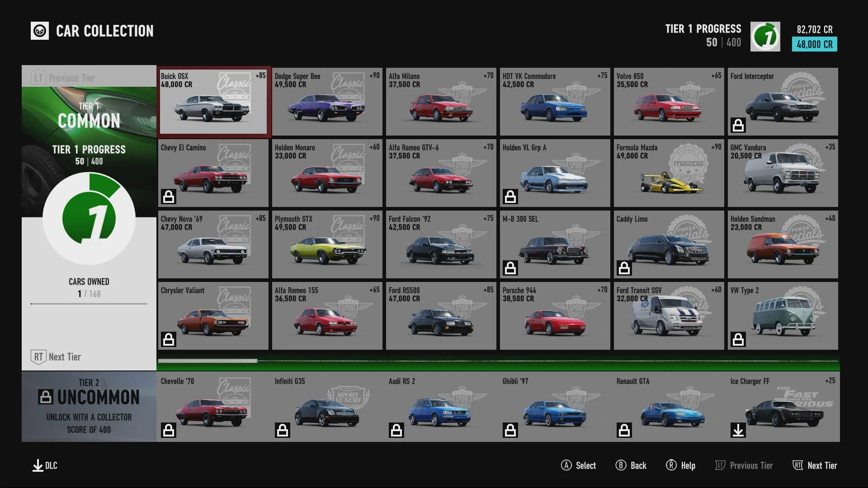Select the Buick GSX car tile
The width and height of the screenshot is (868, 488).
coord(213,102)
